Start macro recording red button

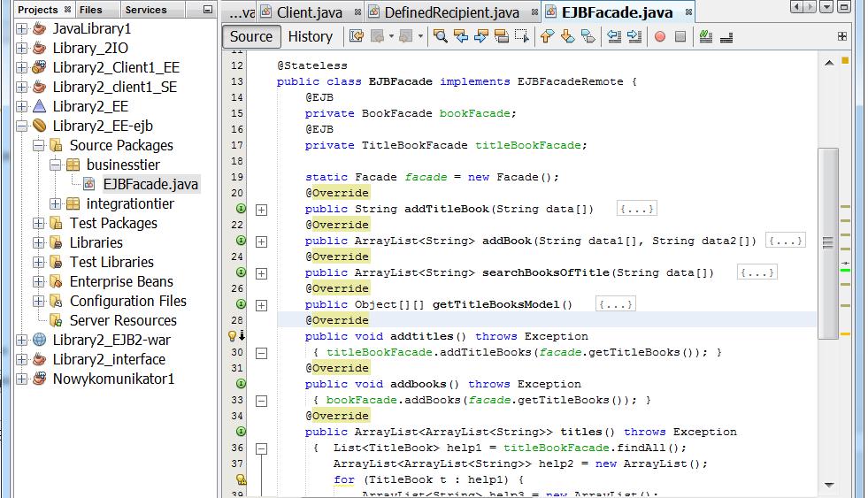(660, 36)
